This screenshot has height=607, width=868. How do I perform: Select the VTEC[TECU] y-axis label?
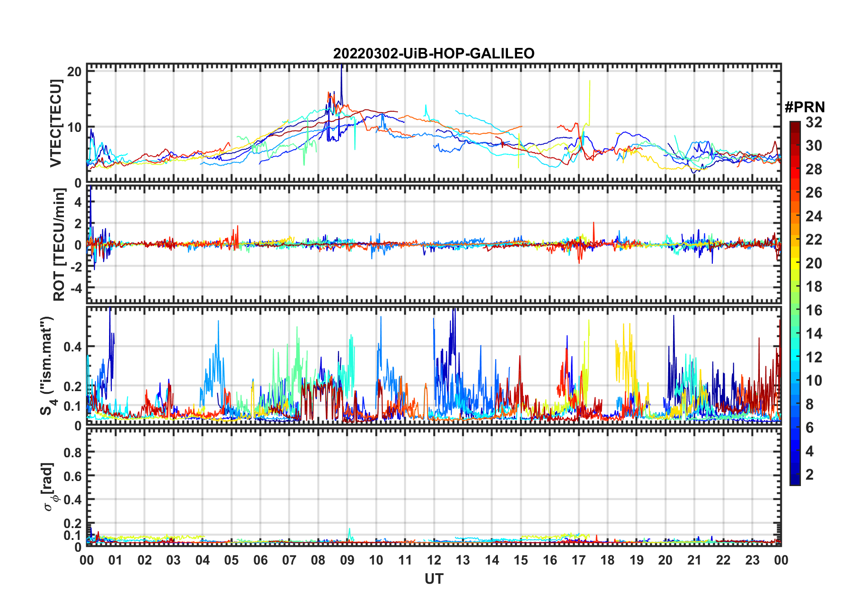pos(56,123)
